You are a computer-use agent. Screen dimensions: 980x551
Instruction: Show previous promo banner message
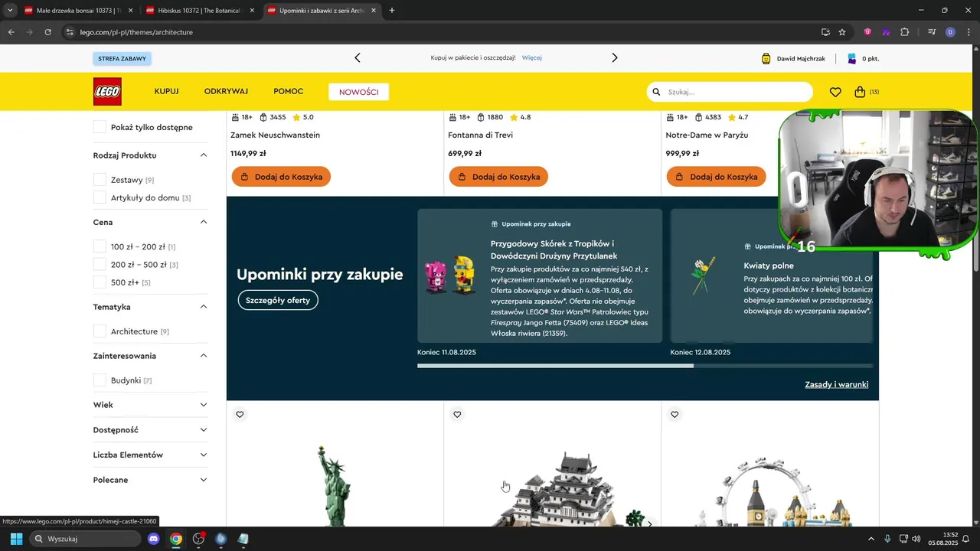click(x=357, y=57)
